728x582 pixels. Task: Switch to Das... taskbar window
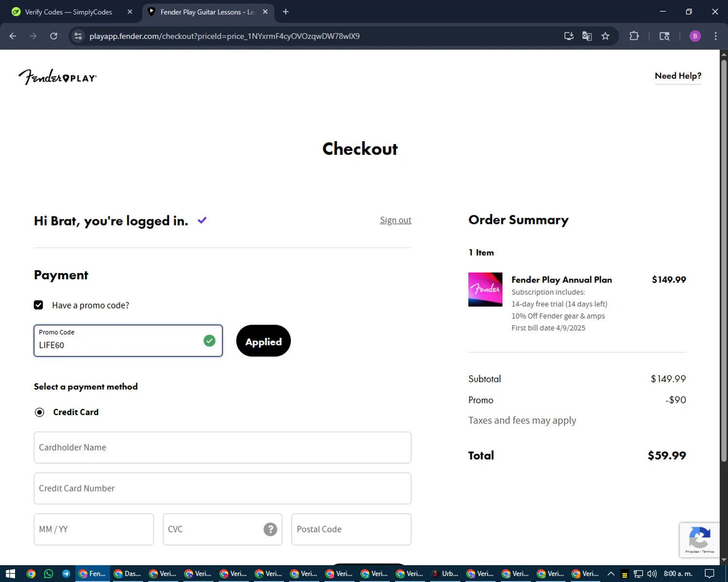pyautogui.click(x=128, y=574)
